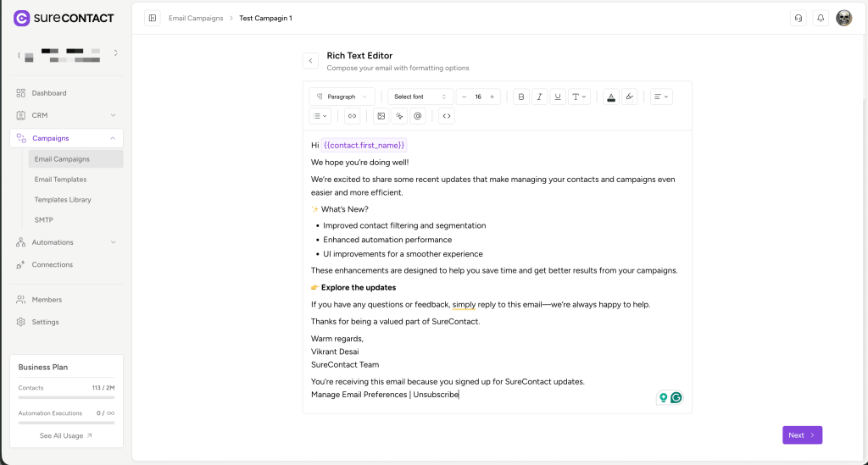868x465 pixels.
Task: Click the sparkle cursor icon in the toolbar
Action: point(399,116)
